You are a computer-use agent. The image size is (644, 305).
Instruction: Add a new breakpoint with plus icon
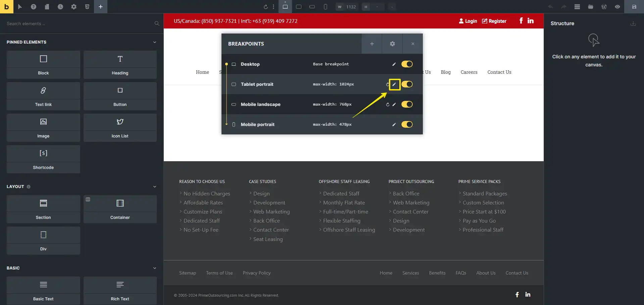[x=372, y=44]
